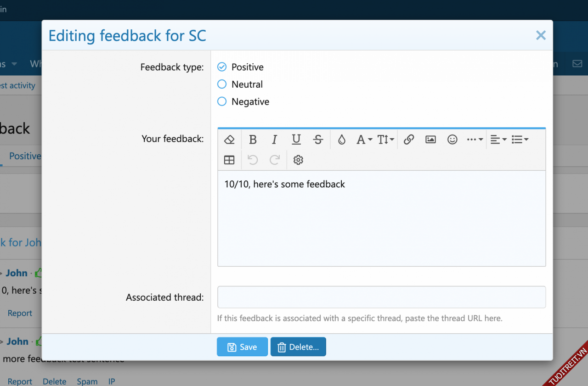Insert a table into feedback

[x=229, y=160]
